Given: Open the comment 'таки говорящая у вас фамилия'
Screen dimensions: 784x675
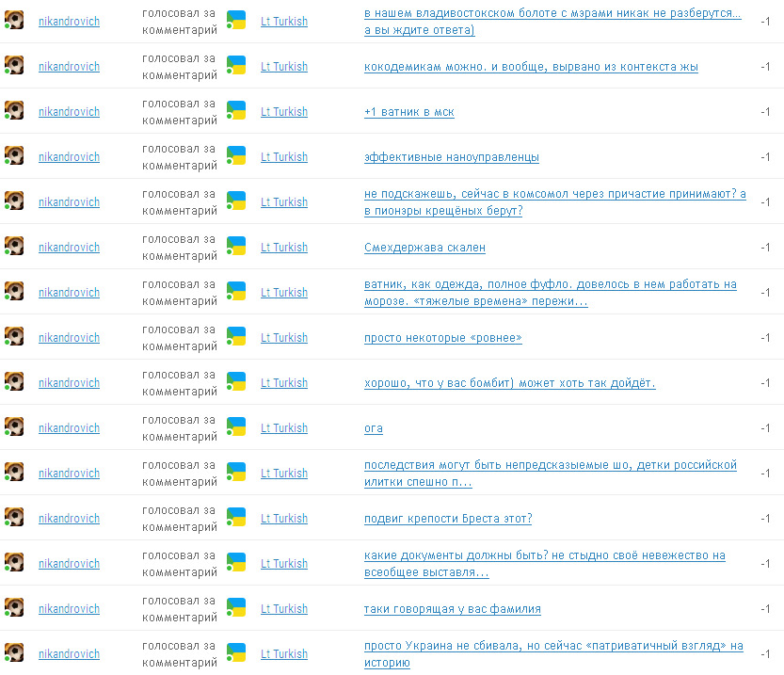Looking at the screenshot, I should point(452,609).
